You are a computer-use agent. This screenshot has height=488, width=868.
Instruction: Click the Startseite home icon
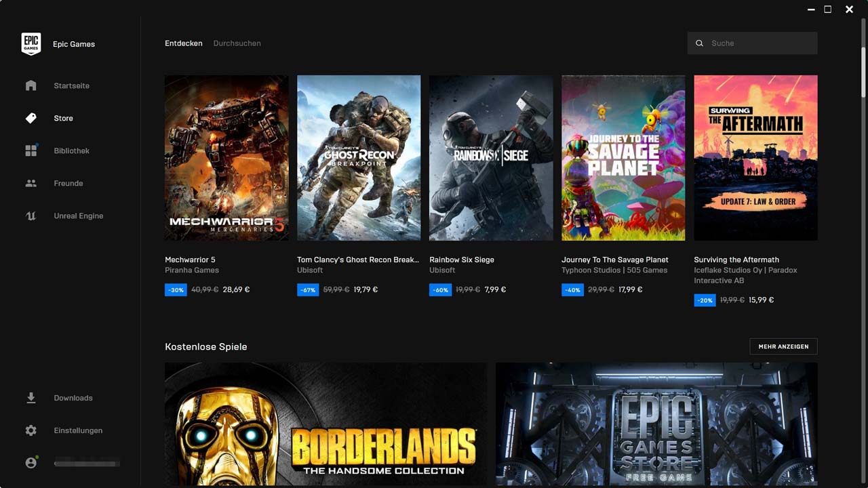[x=31, y=85]
